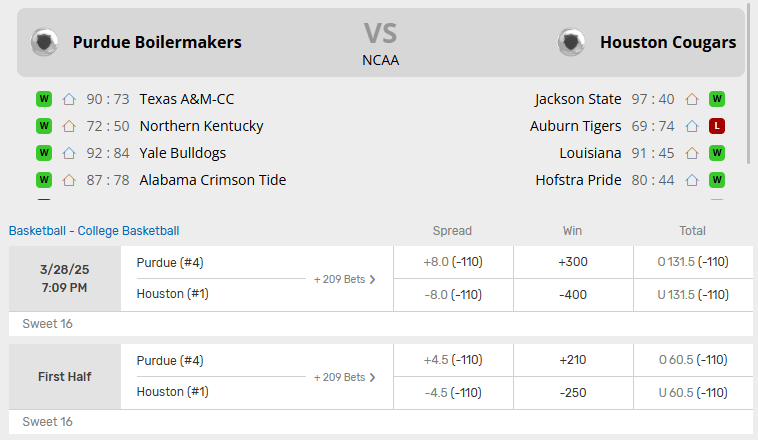This screenshot has height=440, width=758.
Task: Click the home icon next to Yale Bulldogs
Action: pos(69,153)
